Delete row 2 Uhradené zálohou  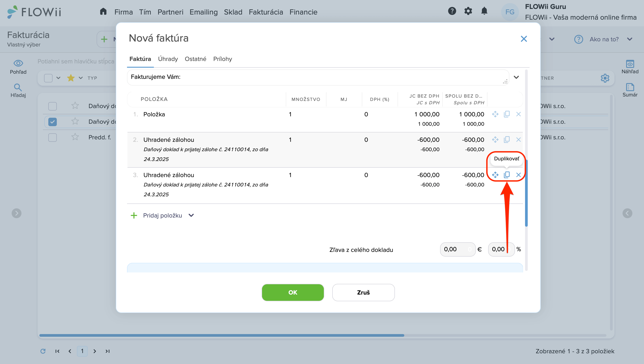[518, 140]
